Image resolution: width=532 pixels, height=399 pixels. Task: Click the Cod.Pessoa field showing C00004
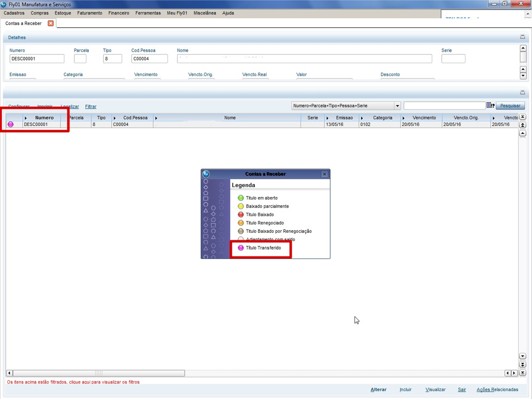click(x=149, y=59)
